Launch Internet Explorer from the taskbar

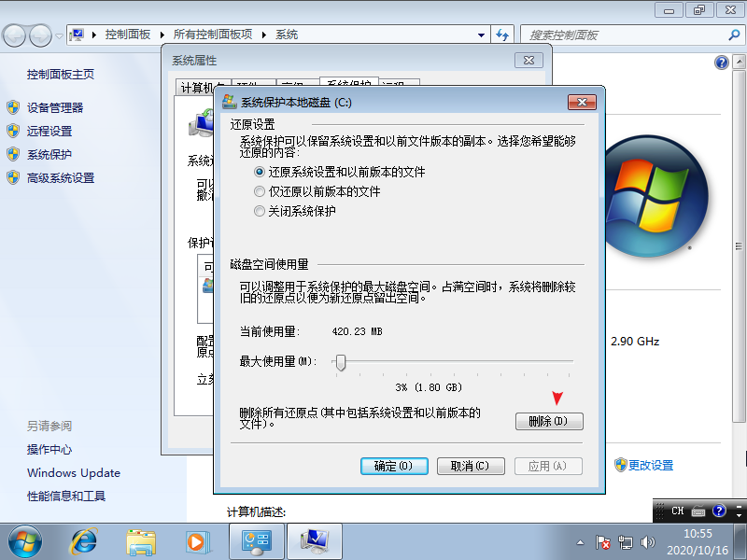tap(87, 540)
